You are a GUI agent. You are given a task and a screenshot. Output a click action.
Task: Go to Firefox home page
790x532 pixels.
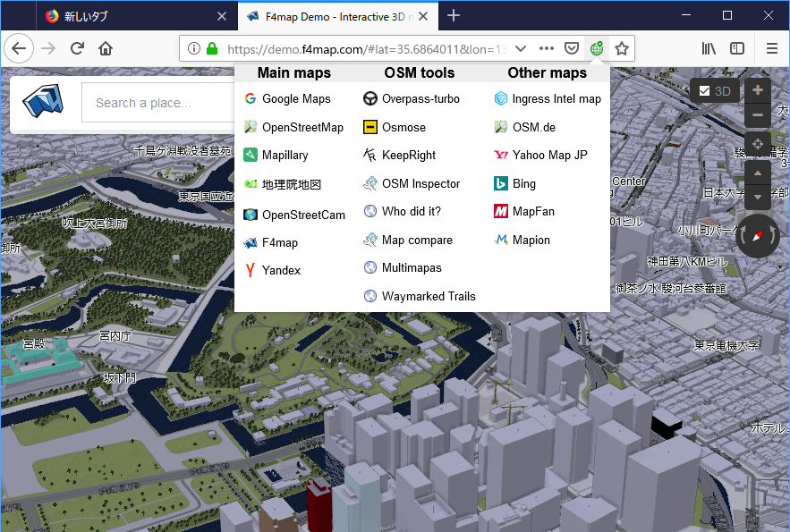pyautogui.click(x=106, y=48)
